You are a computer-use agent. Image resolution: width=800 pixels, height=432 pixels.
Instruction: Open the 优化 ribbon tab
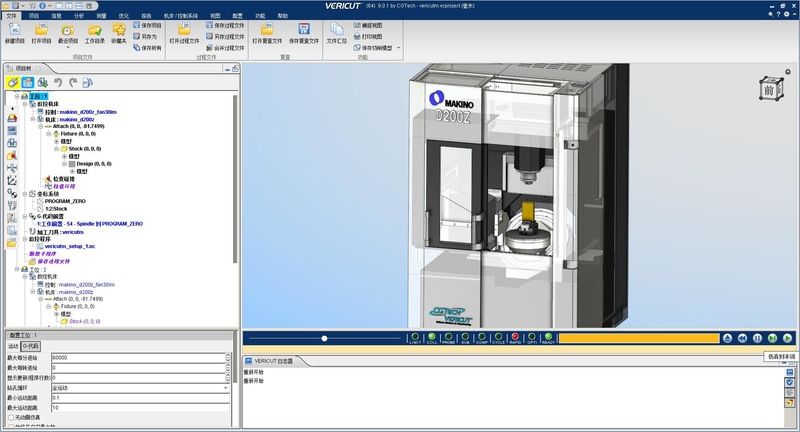coord(124,16)
